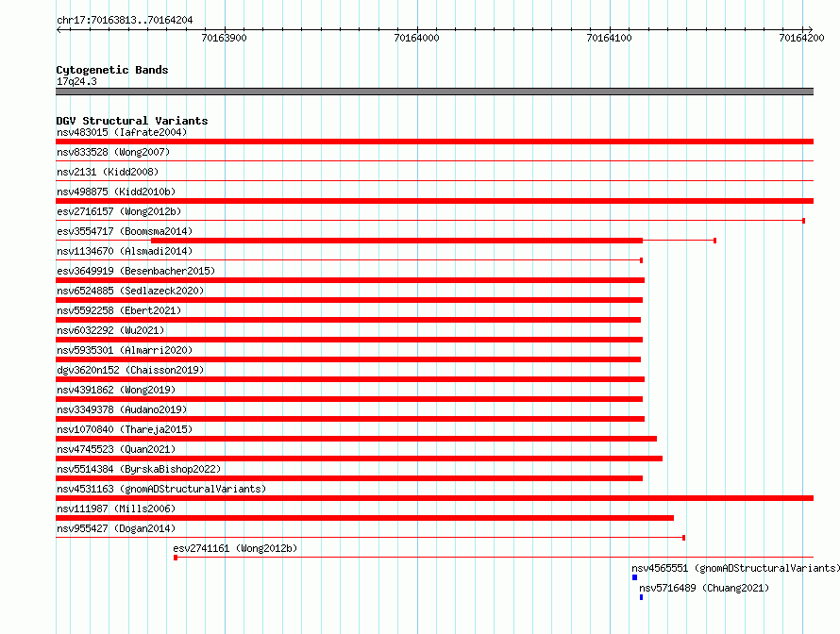Select variant label nsv111987 (Mills2006)
Screen dimensions: 840x634
(x=116, y=509)
